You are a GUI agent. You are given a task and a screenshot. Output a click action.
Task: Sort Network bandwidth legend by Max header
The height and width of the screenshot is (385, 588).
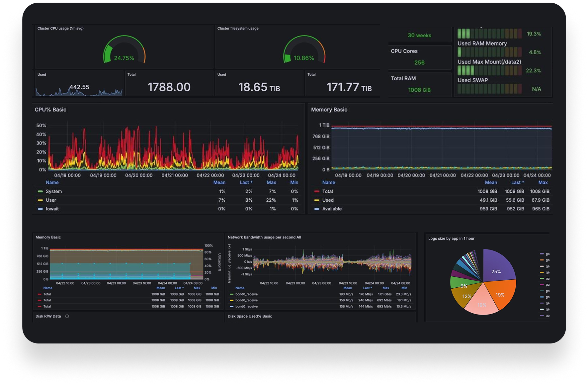(x=386, y=288)
